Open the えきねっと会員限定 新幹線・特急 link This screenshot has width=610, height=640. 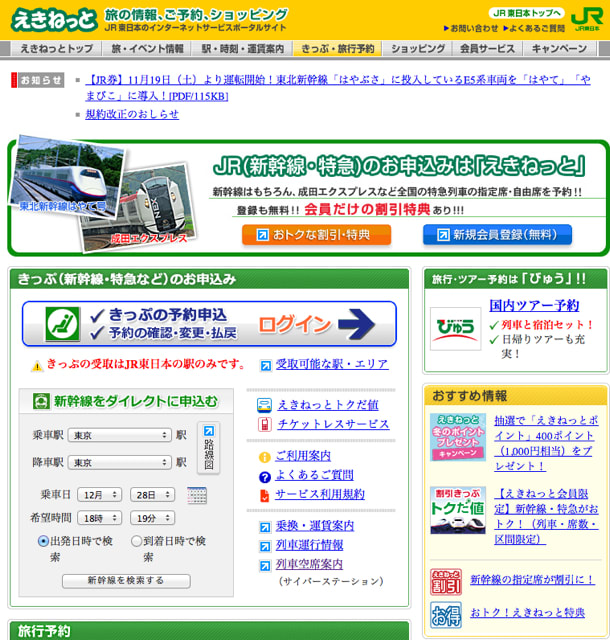pos(546,517)
